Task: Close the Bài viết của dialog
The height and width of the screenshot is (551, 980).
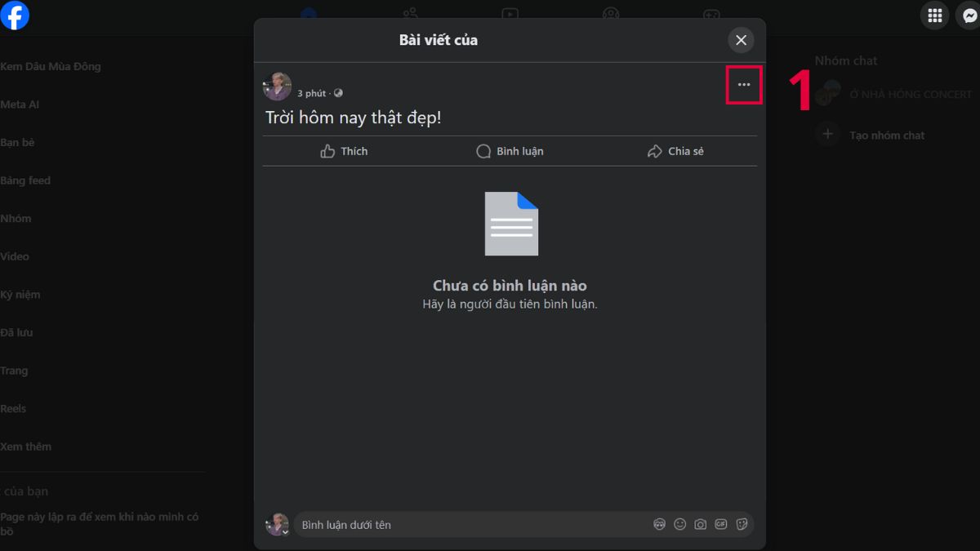Action: tap(741, 40)
